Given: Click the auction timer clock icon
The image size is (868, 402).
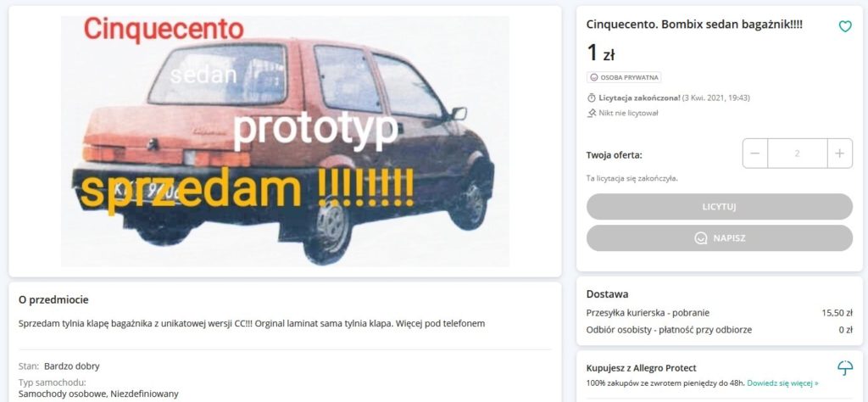Looking at the screenshot, I should point(591,98).
